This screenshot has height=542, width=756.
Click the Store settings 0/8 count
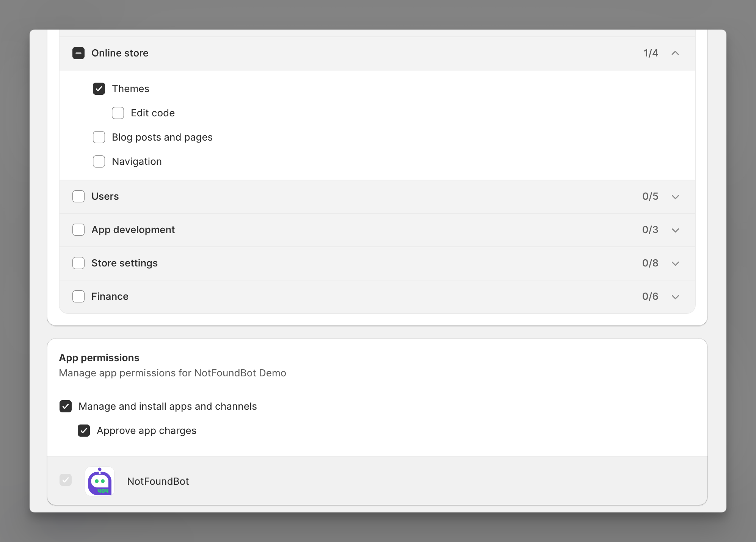pyautogui.click(x=650, y=263)
